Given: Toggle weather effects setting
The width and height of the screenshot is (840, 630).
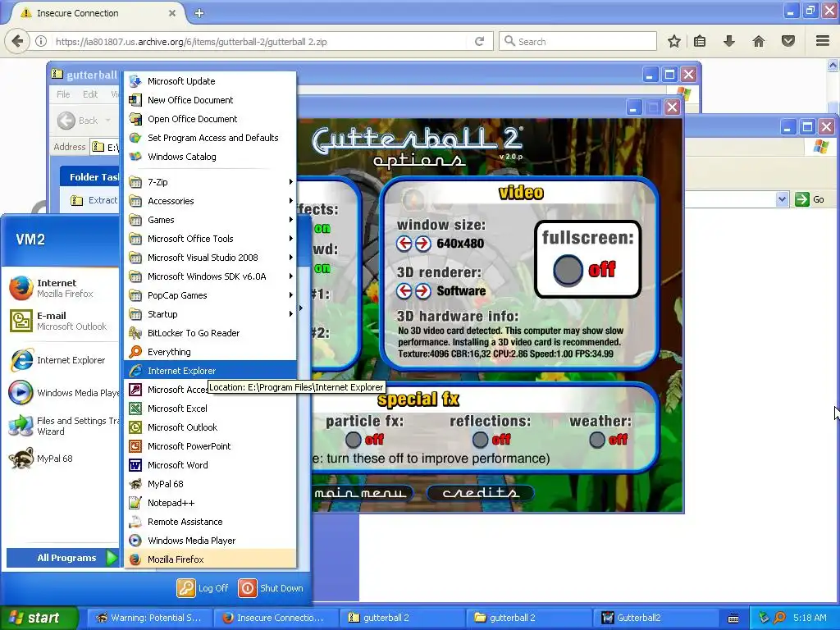Looking at the screenshot, I should (597, 440).
